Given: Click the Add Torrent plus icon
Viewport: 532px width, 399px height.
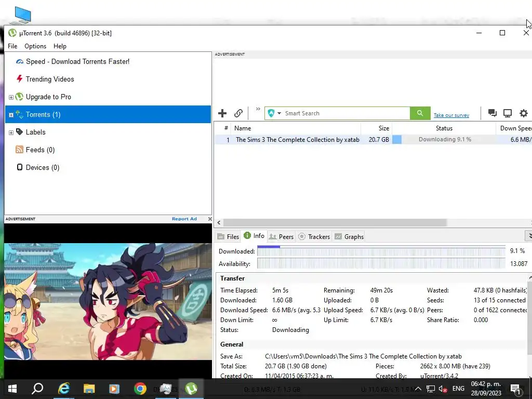Looking at the screenshot, I should [222, 113].
